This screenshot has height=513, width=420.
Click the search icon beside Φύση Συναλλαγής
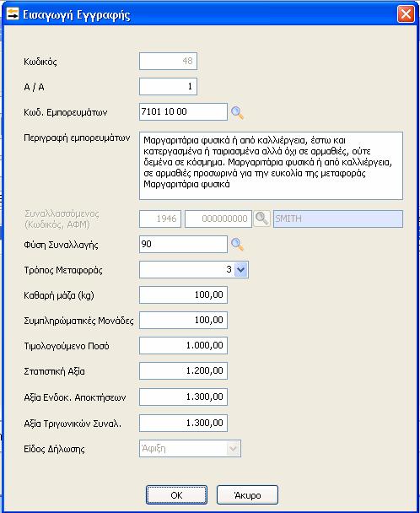(237, 245)
